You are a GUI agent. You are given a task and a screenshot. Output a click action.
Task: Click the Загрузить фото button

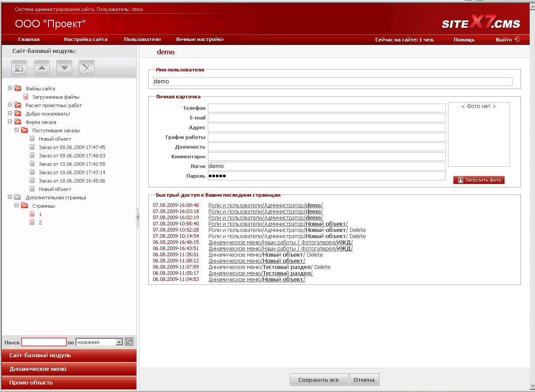[478, 180]
